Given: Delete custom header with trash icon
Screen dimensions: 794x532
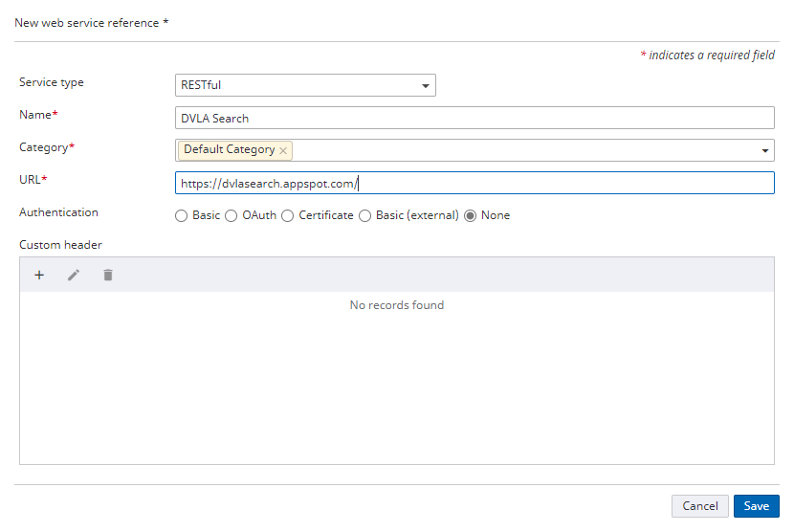Looking at the screenshot, I should click(108, 276).
